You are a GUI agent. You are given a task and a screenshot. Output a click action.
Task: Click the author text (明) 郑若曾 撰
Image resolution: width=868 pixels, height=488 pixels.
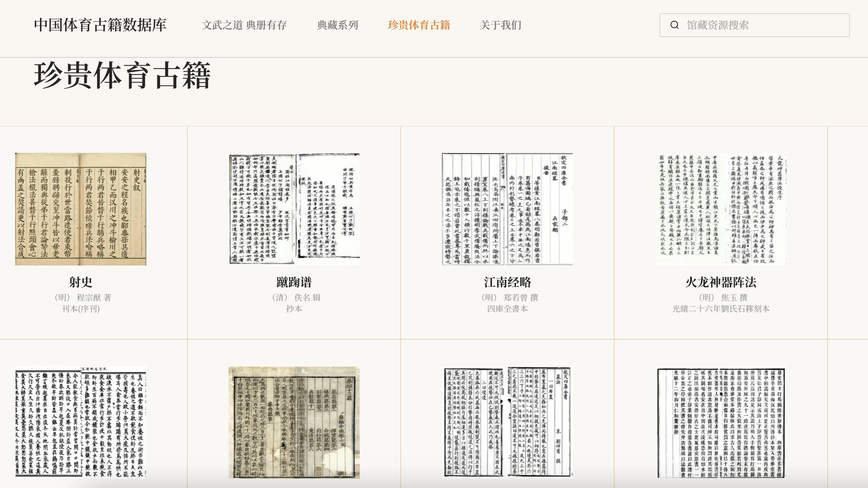click(508, 298)
